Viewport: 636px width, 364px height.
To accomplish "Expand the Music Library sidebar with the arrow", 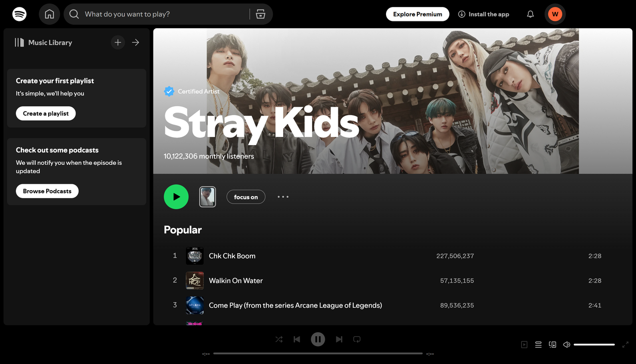I will (135, 42).
